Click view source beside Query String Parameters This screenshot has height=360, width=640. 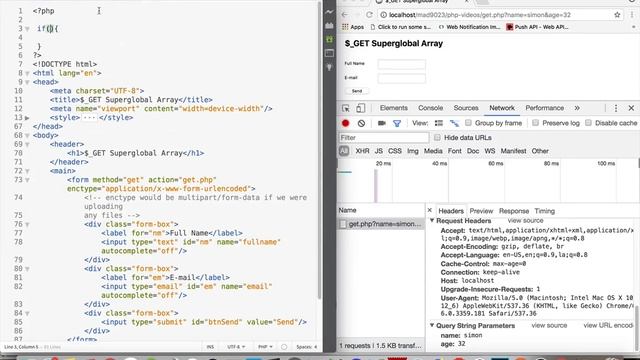point(549,325)
